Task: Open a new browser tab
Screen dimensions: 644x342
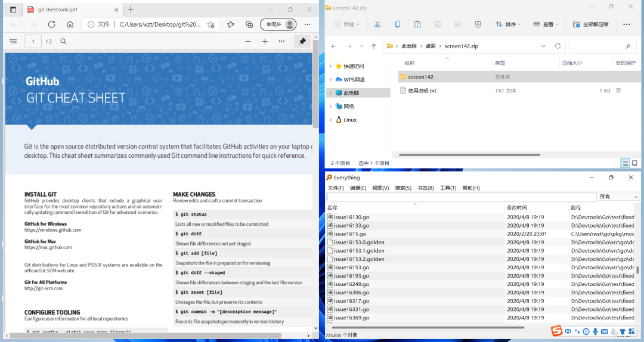Action: (x=131, y=10)
